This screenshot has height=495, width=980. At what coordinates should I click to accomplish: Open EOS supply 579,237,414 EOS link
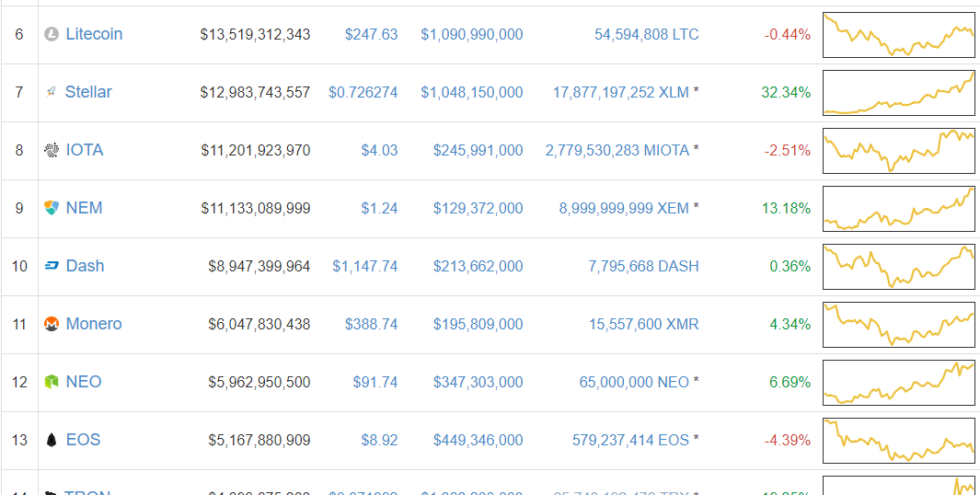[x=630, y=440]
